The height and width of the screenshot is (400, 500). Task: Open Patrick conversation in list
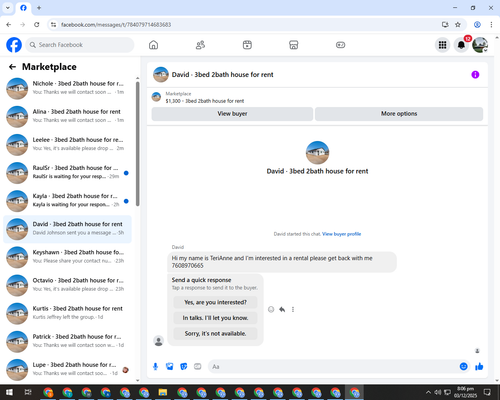(67, 342)
